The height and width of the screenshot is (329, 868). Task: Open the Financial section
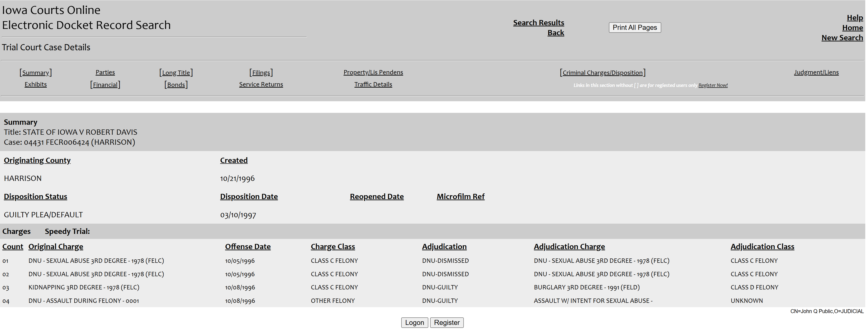pyautogui.click(x=105, y=85)
